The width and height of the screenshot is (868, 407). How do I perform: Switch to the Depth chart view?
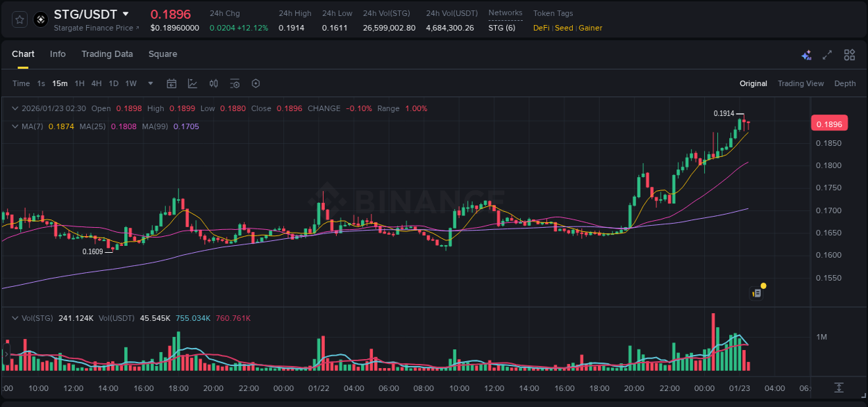click(x=845, y=83)
